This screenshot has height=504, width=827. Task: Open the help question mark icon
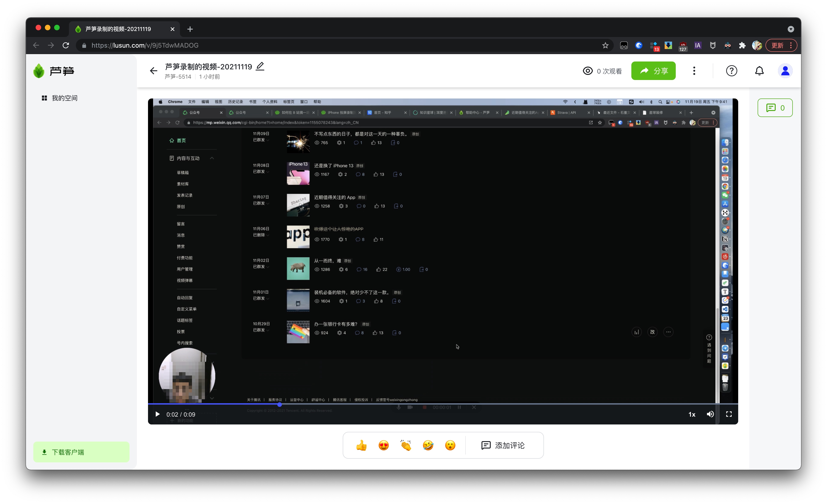tap(731, 71)
